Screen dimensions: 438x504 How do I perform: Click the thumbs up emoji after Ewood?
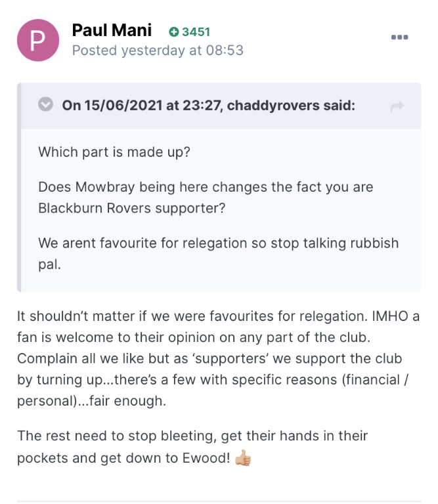(x=243, y=459)
